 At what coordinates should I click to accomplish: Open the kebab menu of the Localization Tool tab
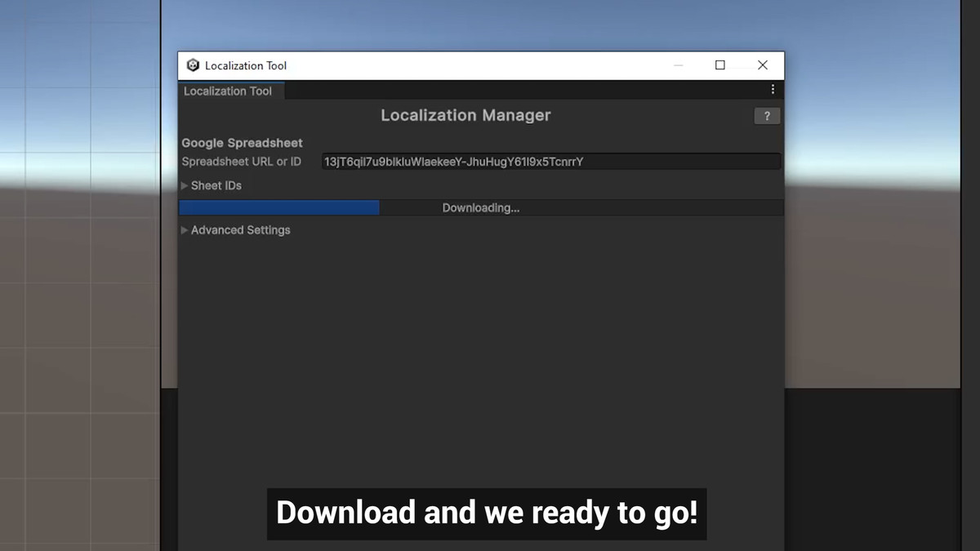(x=773, y=90)
